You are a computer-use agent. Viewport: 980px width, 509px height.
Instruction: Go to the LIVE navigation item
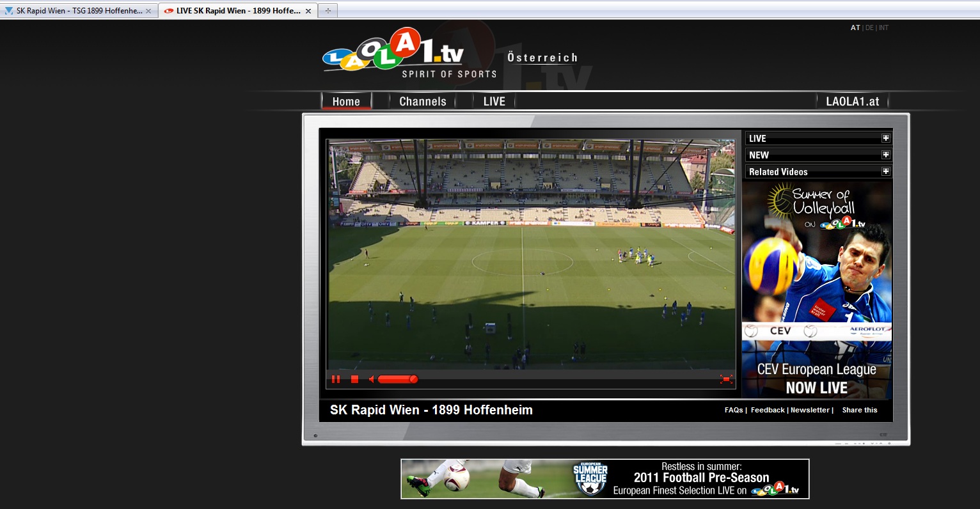[x=494, y=101]
